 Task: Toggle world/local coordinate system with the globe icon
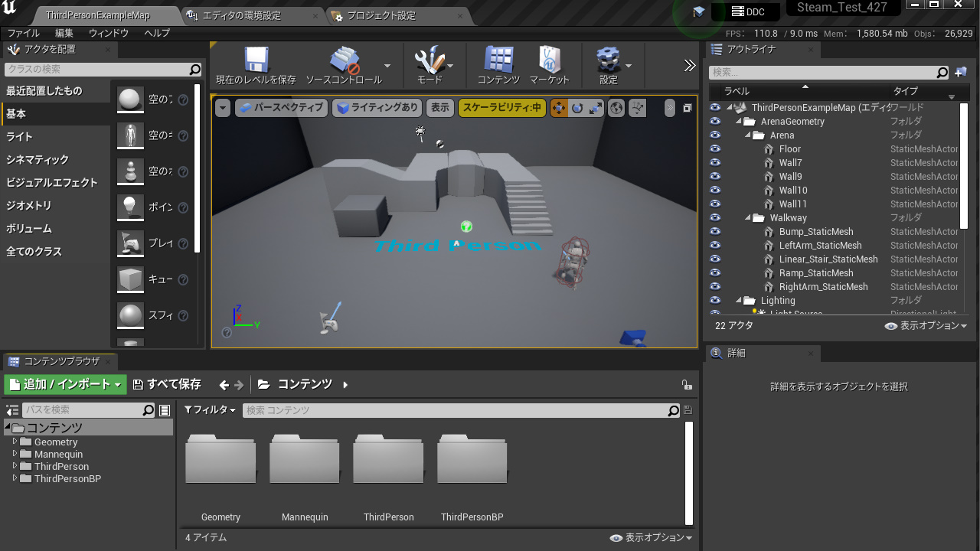[x=616, y=108]
